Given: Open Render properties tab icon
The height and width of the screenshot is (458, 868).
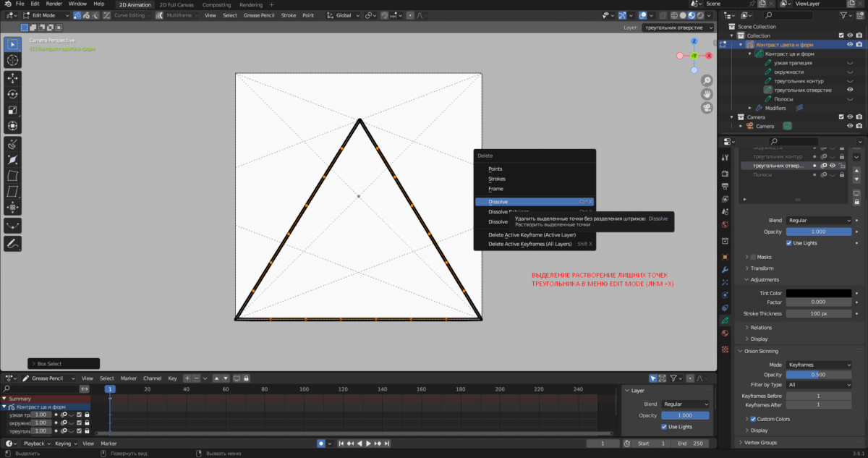Looking at the screenshot, I should pyautogui.click(x=726, y=173).
